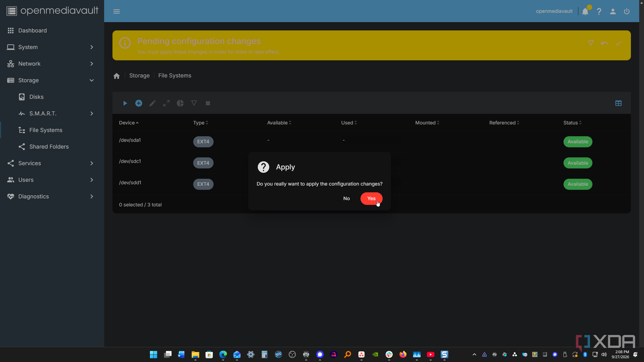Screen dimensions: 644x362
Task: Sort by Device column
Action: [129, 123]
